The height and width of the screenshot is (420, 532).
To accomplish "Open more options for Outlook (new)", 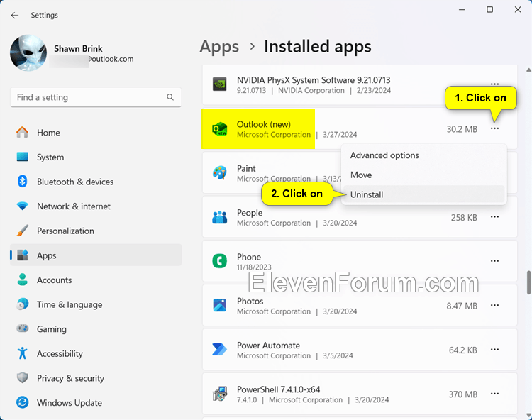I will 494,128.
